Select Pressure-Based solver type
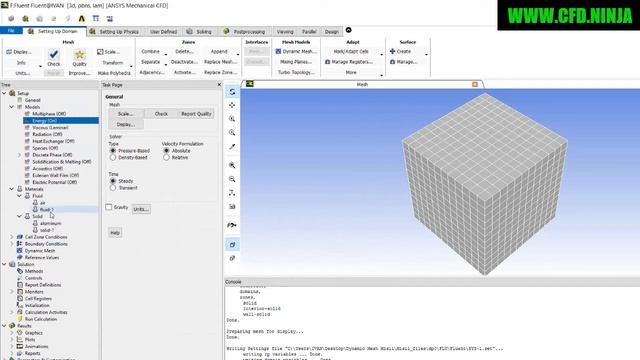Screen dimensions: 640x360 (113, 151)
